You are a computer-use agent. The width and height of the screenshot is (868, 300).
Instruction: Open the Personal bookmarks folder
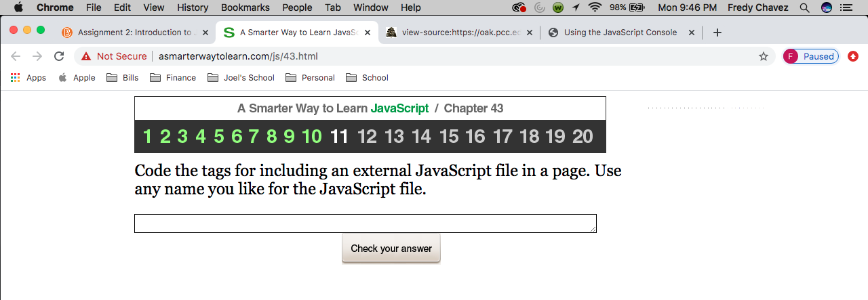click(x=310, y=78)
